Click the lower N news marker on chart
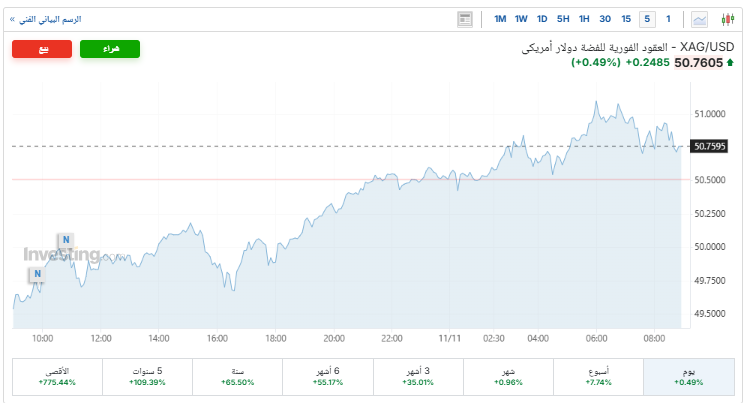751x403 pixels. [x=37, y=273]
